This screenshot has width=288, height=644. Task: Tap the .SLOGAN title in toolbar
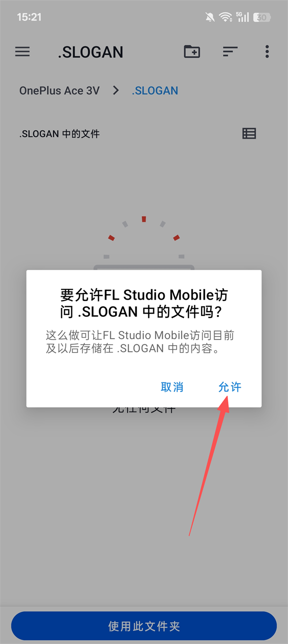(x=91, y=52)
